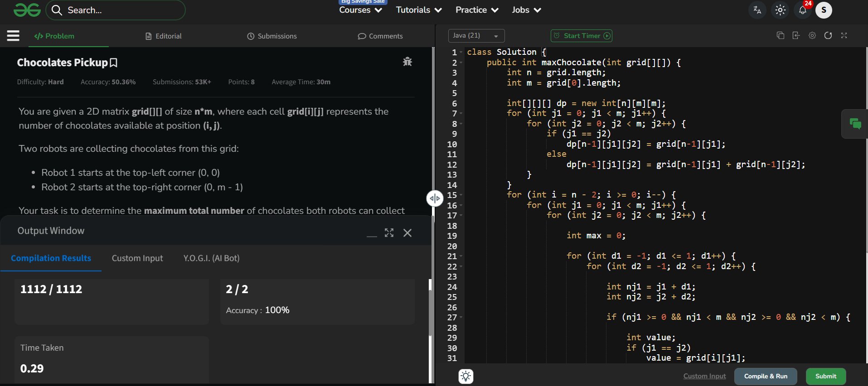The width and height of the screenshot is (868, 386).
Task: Open the notifications bell
Action: [x=802, y=10]
